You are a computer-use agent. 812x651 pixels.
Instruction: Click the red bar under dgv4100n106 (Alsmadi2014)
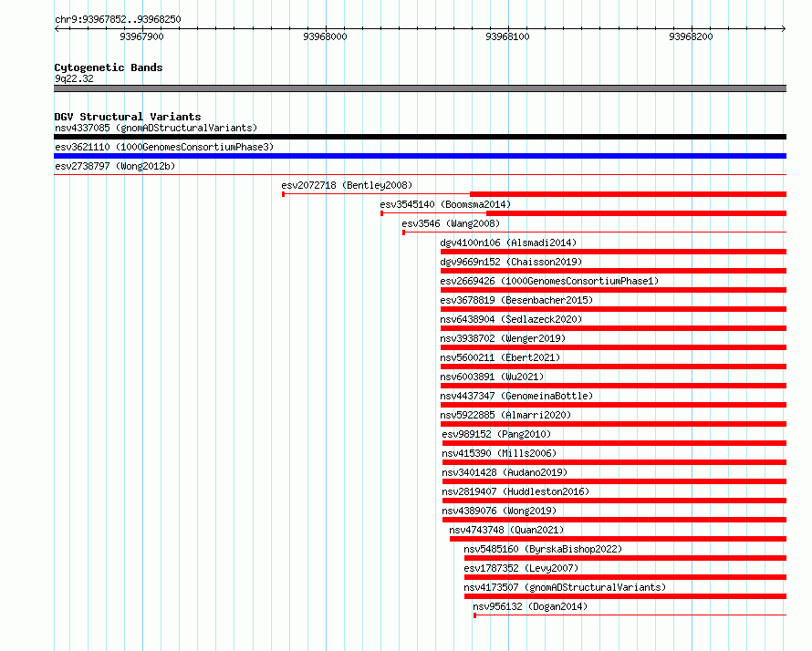tap(614, 252)
